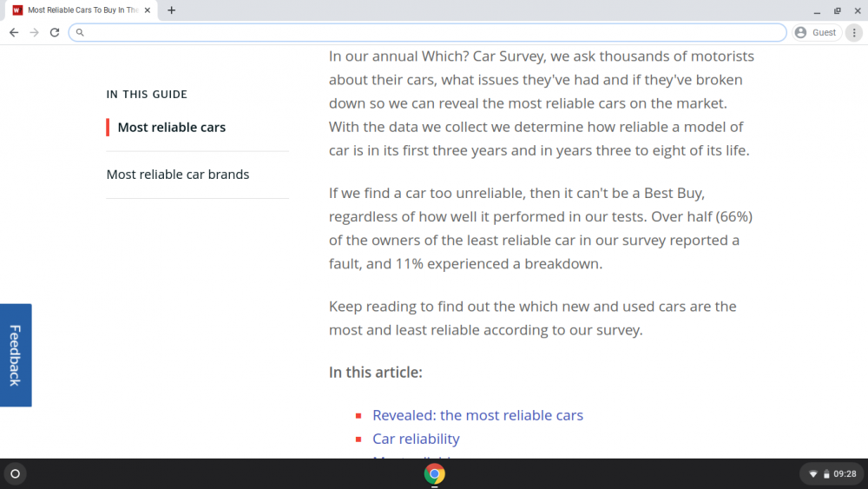
Task: Click the battery status icon
Action: (826, 474)
